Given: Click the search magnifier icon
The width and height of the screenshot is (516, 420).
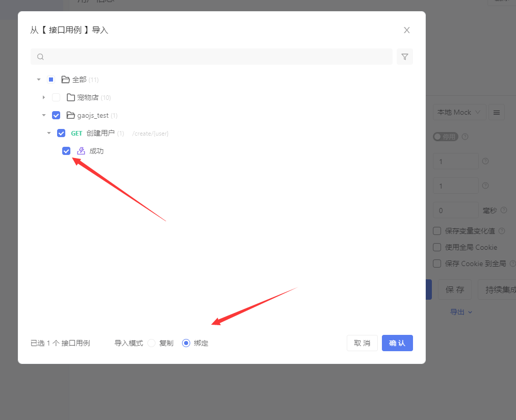Looking at the screenshot, I should (40, 57).
